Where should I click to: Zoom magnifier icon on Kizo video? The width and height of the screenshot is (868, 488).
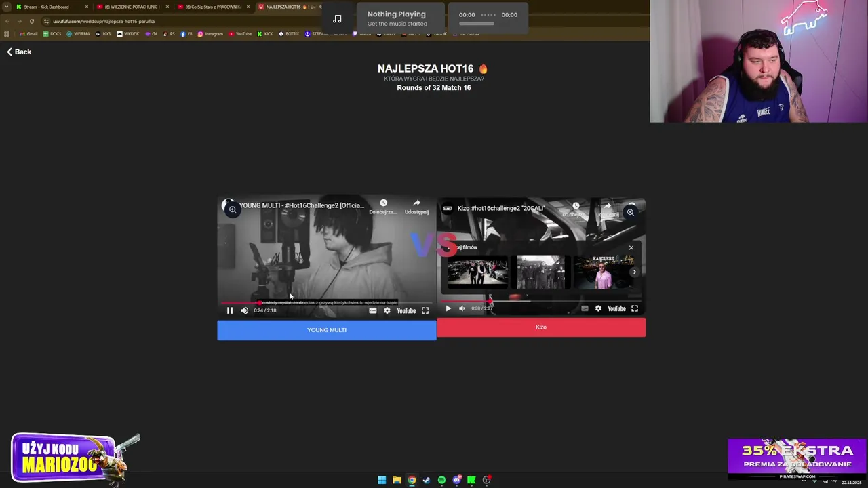point(630,212)
